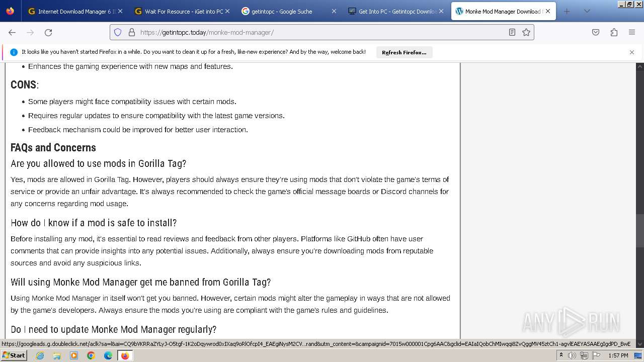The height and width of the screenshot is (362, 644).
Task: Click 'Will using Monke Mod Manager get me banned' heading
Action: click(141, 282)
